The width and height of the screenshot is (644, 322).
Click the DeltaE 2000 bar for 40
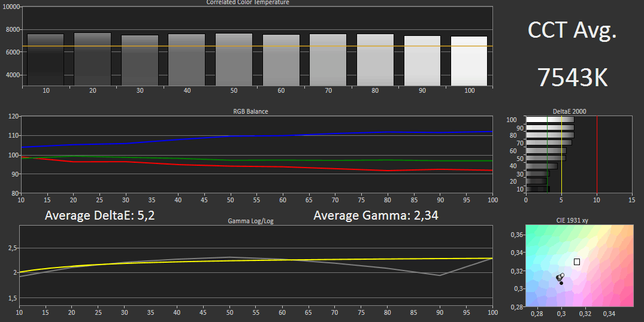[x=542, y=166]
